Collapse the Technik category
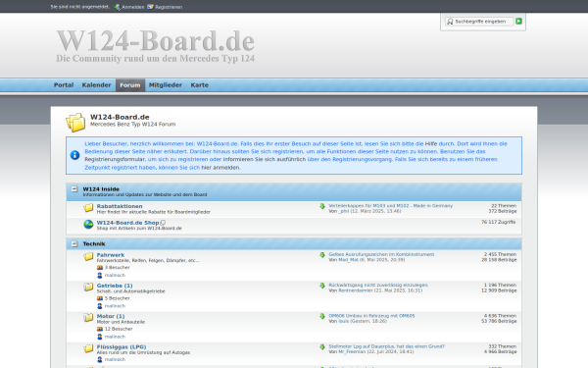 (74, 244)
